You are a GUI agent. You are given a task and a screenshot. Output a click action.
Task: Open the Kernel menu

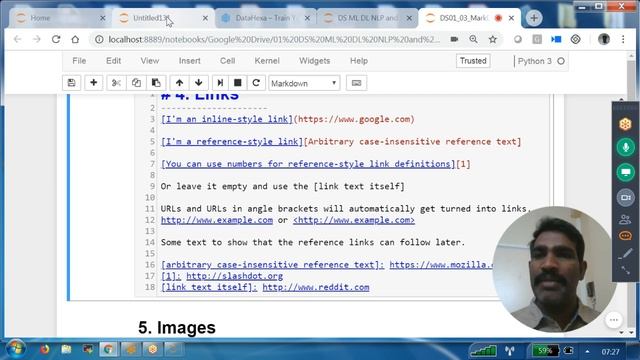[267, 61]
